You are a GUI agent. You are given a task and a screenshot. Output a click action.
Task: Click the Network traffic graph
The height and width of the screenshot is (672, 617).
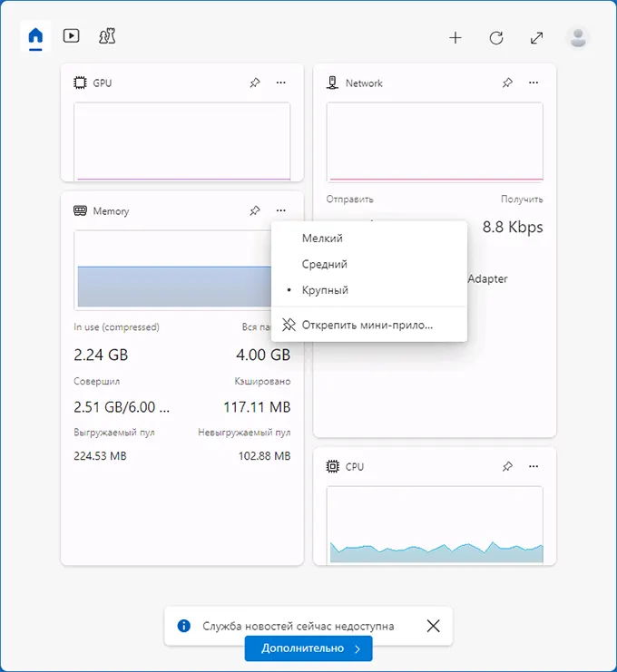tap(435, 141)
